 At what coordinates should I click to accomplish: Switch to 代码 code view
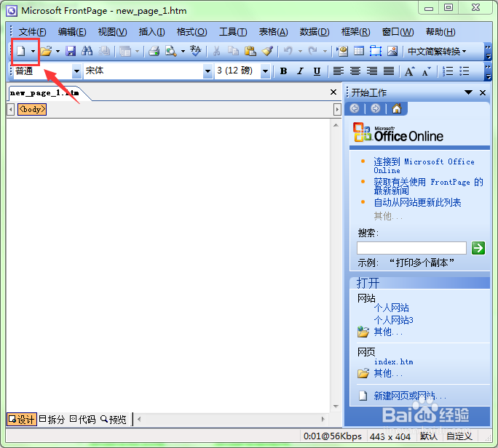(82, 419)
